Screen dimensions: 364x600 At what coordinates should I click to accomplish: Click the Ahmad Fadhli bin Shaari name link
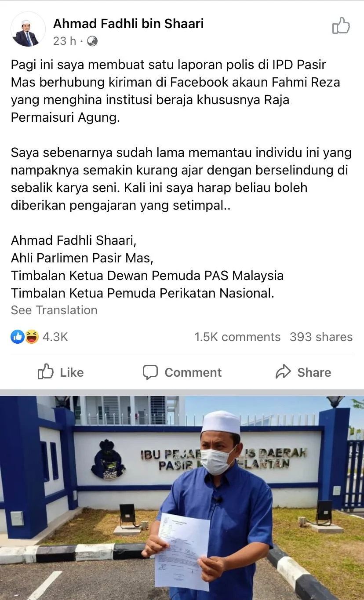click(128, 24)
